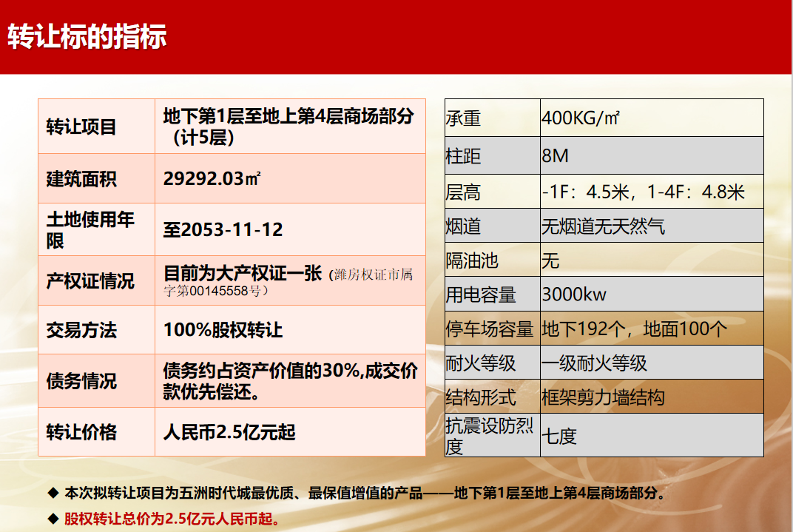Viewport: 793px width, 532px height.
Task: Click the 抗震设防烈度 label cell
Action: coord(493,435)
